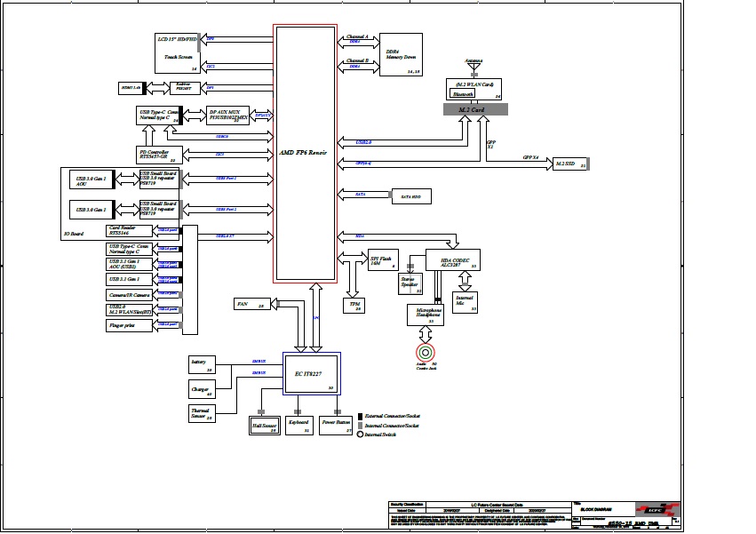Click the Audio Combo Jack circle symbol
The width and height of the screenshot is (756, 534).
(x=426, y=353)
